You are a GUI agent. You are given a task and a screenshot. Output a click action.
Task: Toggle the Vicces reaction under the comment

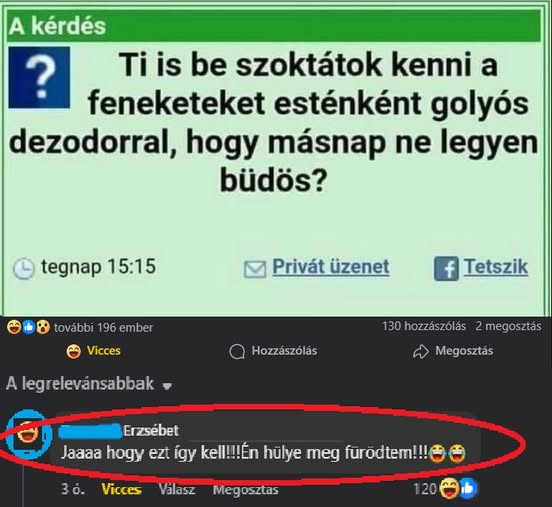pyautogui.click(x=121, y=490)
